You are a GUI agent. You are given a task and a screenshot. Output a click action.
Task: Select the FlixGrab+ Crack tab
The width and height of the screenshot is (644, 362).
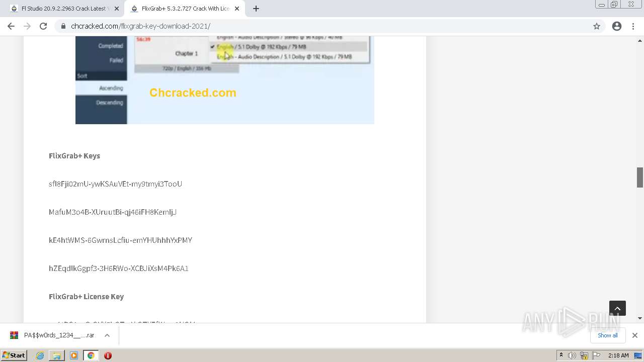tap(184, 9)
